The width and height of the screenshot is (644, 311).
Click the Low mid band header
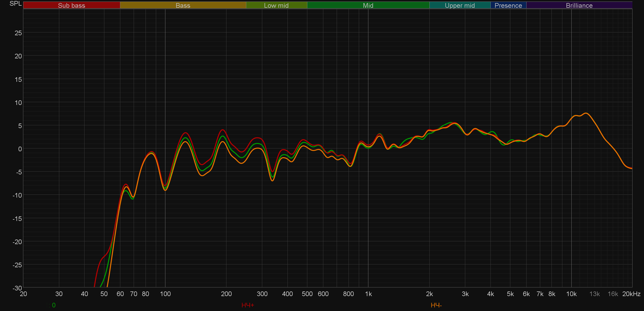[x=276, y=5]
